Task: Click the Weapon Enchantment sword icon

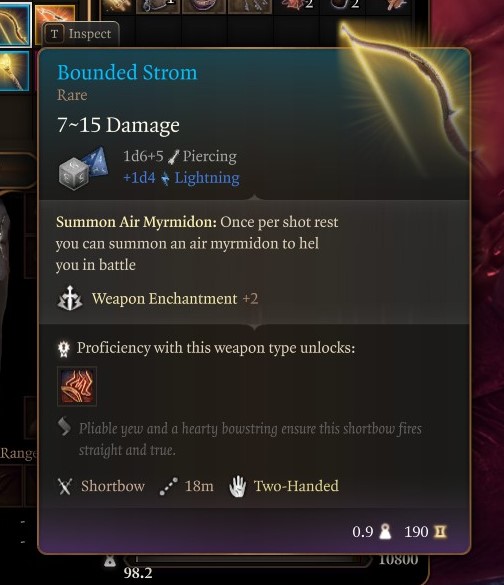Action: 70,298
